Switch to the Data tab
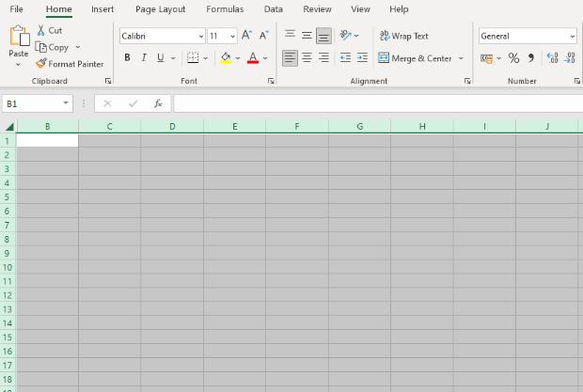Screen dimensions: 583x392 [274, 9]
